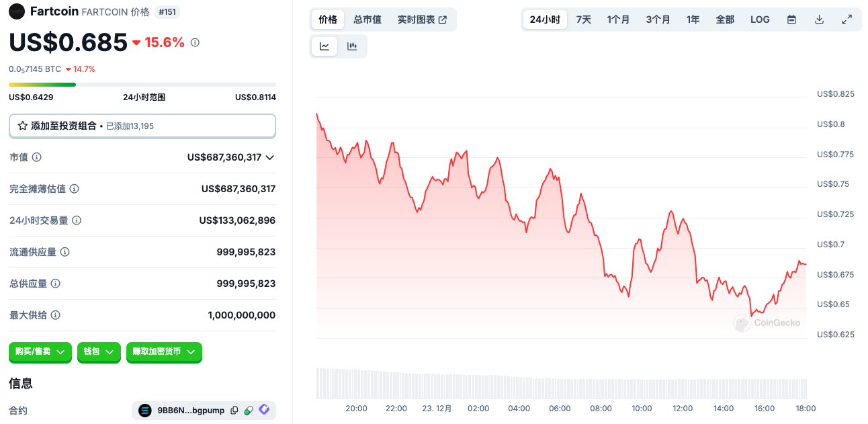
Task: Click the Fartcoin logo icon
Action: [17, 11]
